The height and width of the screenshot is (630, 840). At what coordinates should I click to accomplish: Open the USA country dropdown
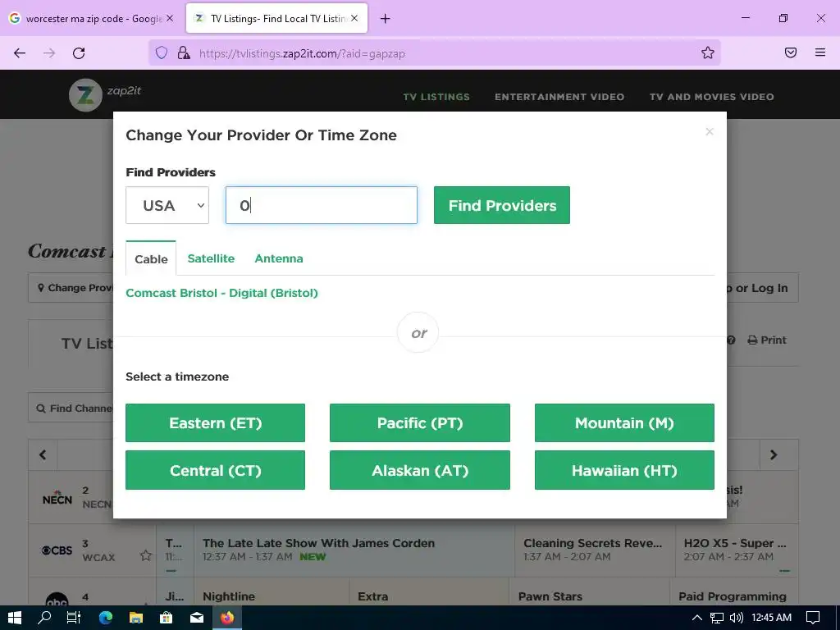(x=167, y=205)
